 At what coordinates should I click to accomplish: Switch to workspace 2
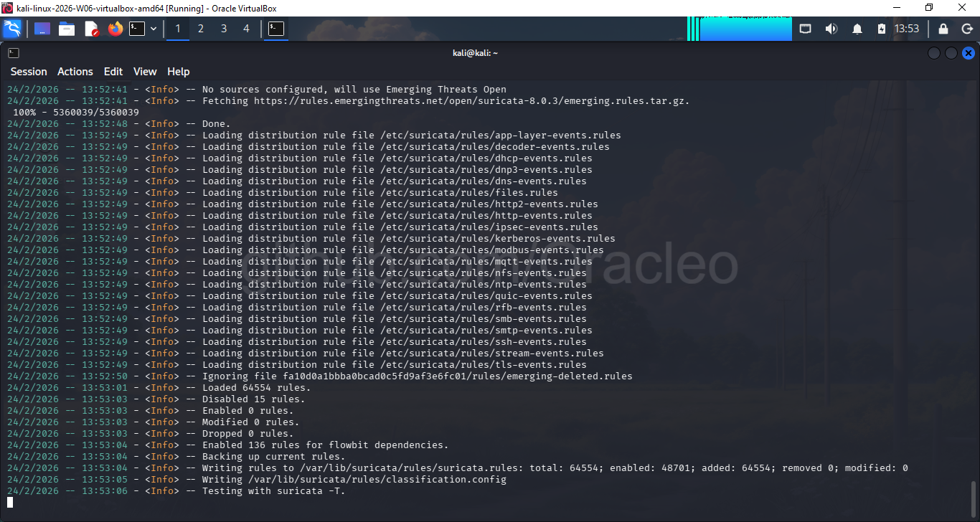(x=201, y=29)
